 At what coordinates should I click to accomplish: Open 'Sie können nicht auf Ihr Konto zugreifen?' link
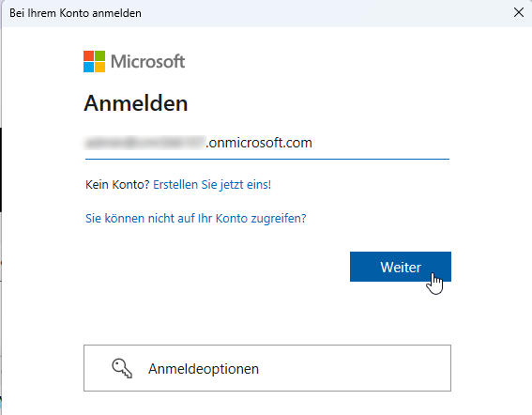[196, 219]
